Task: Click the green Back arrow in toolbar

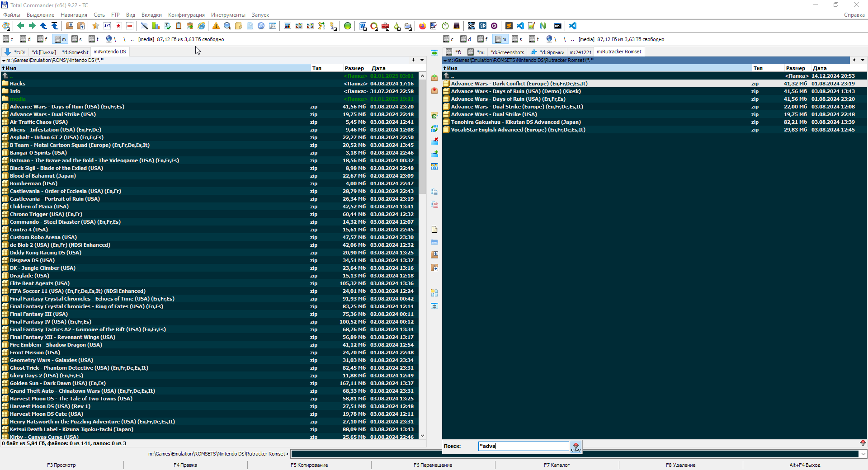Action: tap(21, 26)
